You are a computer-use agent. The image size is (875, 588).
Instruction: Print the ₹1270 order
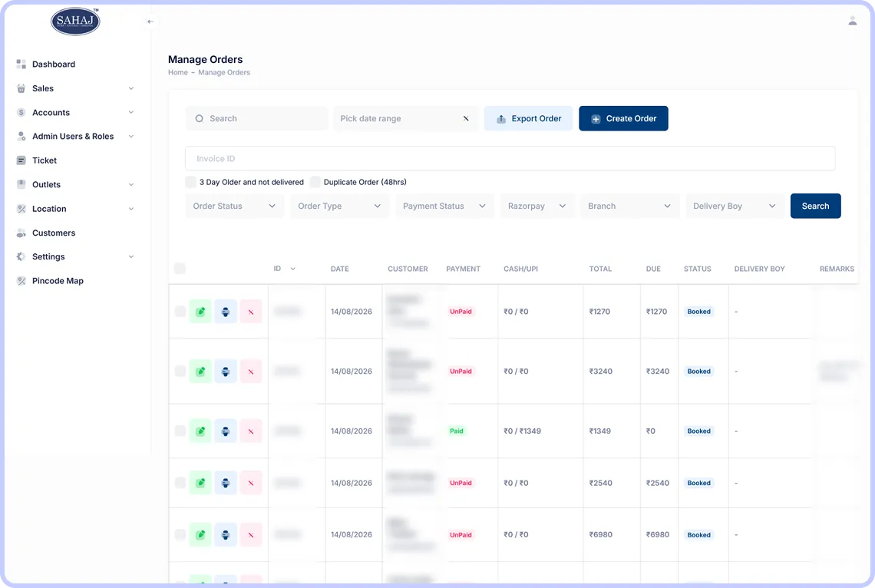pyautogui.click(x=226, y=312)
